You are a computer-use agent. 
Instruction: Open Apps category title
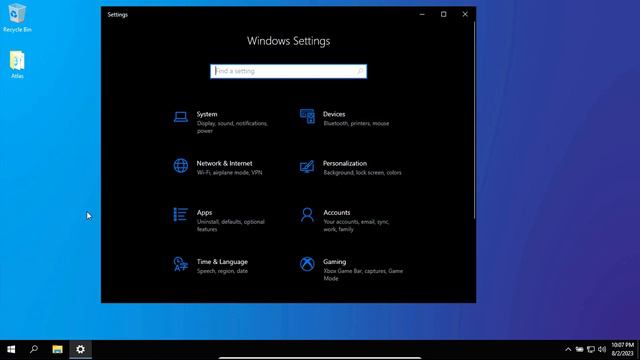click(204, 213)
